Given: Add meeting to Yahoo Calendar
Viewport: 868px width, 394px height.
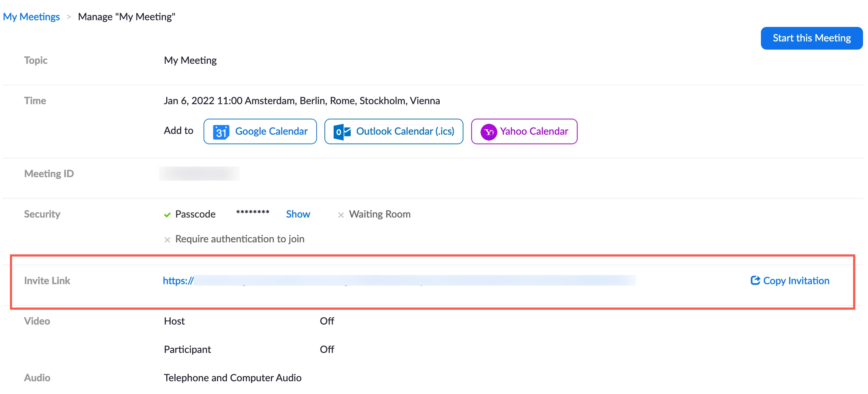Looking at the screenshot, I should pos(524,131).
